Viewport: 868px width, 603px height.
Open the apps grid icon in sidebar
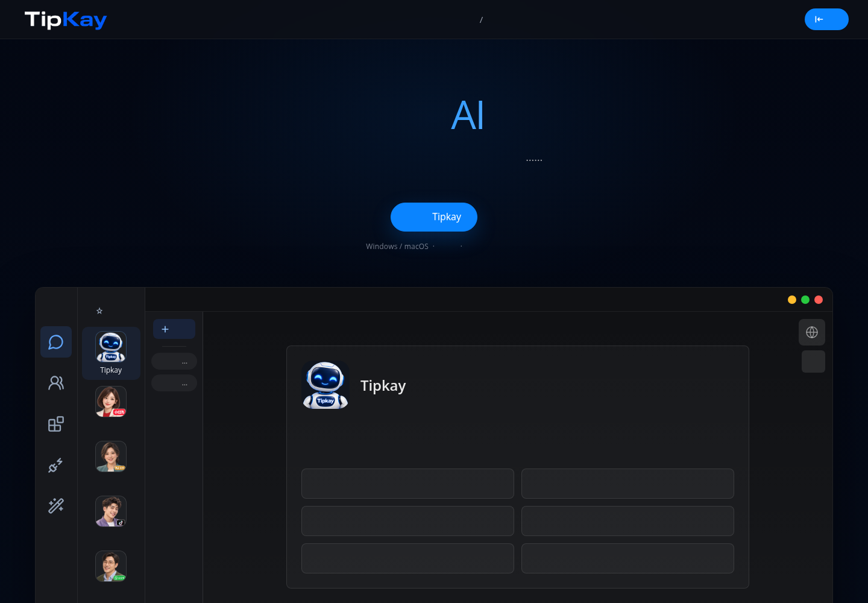click(x=56, y=424)
